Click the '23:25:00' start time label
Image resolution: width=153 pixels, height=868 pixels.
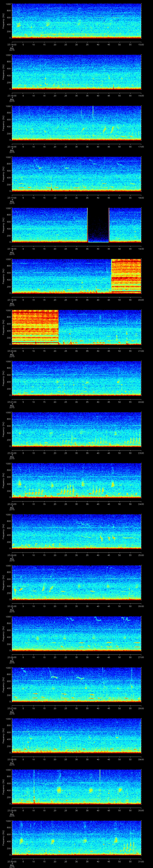click(x=12, y=606)
